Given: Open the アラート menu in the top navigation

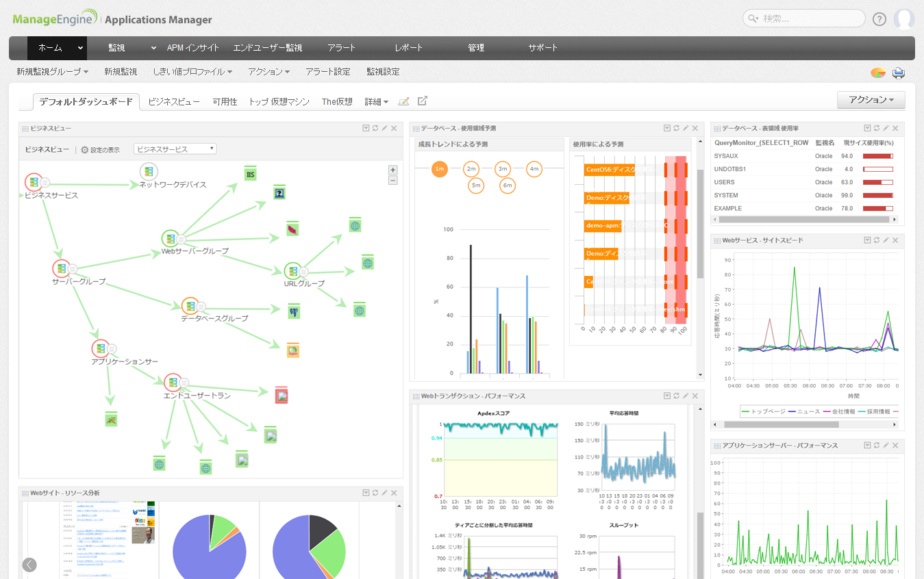Looking at the screenshot, I should click(x=340, y=48).
